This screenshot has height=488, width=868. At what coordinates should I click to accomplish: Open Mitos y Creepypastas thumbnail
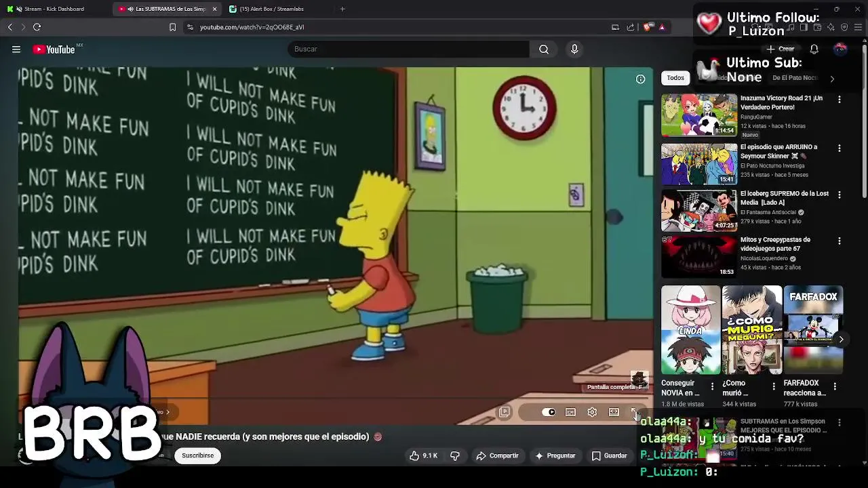(x=699, y=256)
